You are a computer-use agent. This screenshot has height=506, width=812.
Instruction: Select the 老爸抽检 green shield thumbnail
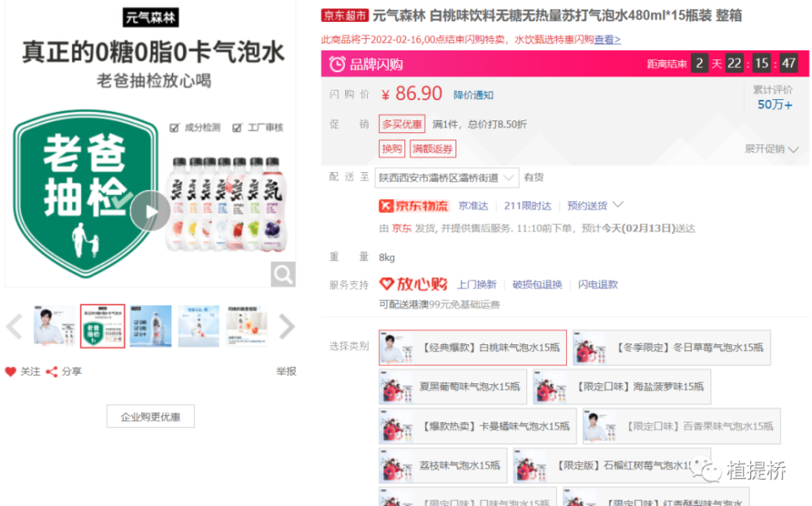click(102, 326)
